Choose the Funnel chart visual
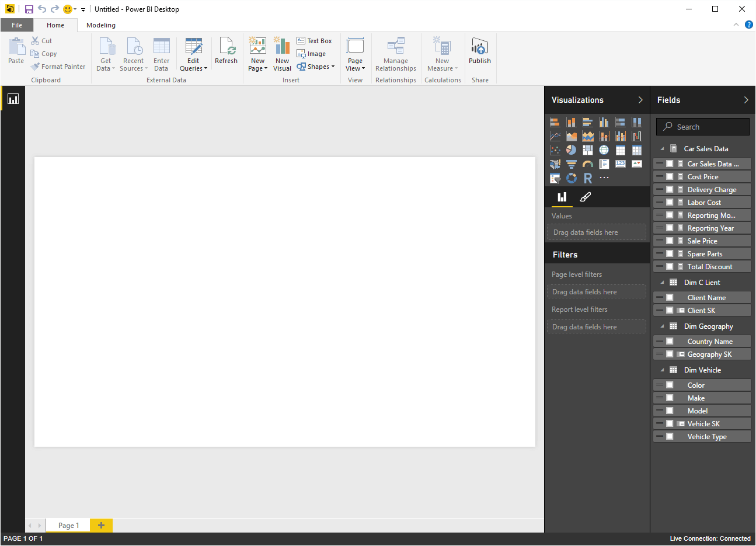This screenshot has height=546, width=756. tap(572, 164)
